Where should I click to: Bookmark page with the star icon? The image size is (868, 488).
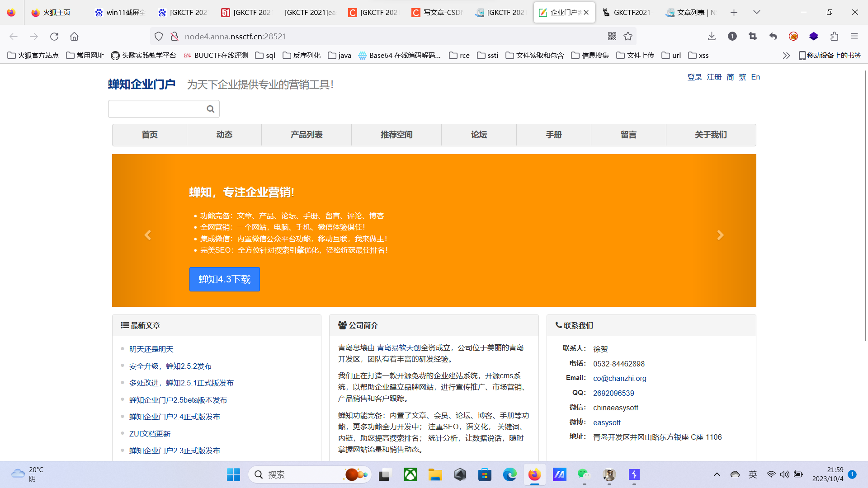pyautogui.click(x=628, y=36)
